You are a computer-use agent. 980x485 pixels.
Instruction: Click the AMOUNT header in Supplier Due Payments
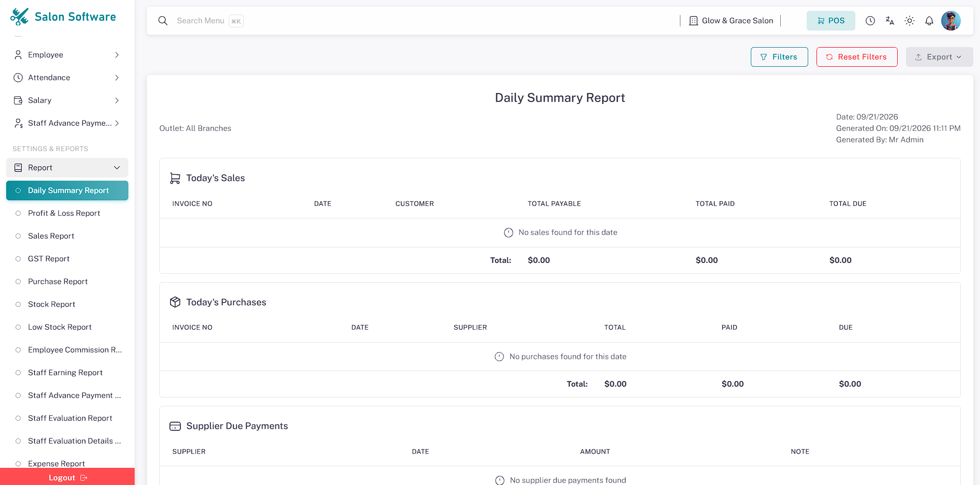pyautogui.click(x=595, y=452)
